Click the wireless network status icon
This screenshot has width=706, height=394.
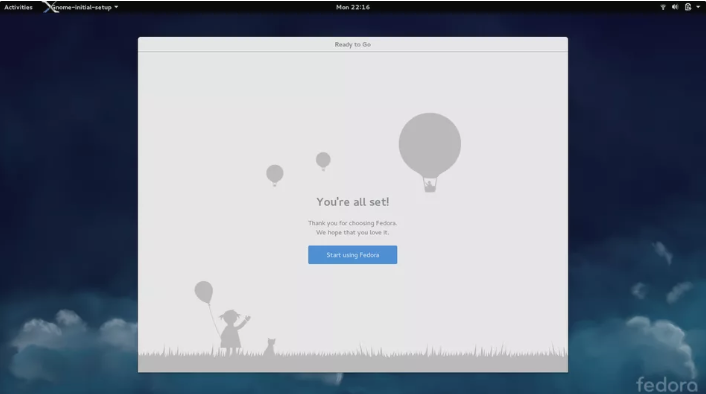pyautogui.click(x=663, y=7)
